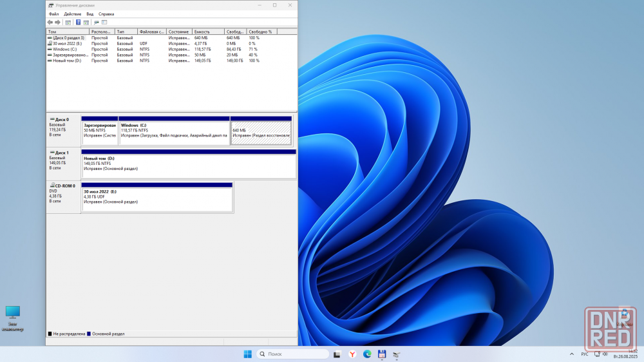Sort by the Состояние column header

(179, 32)
